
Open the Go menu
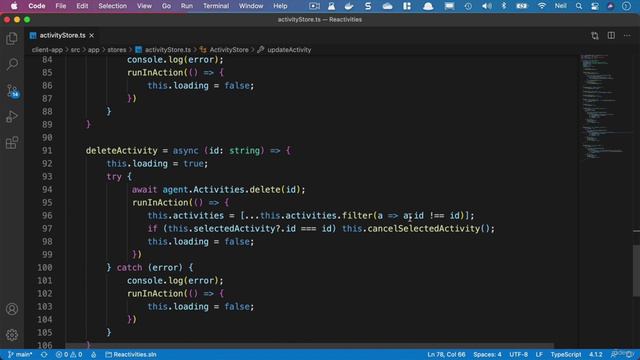pos(166,6)
